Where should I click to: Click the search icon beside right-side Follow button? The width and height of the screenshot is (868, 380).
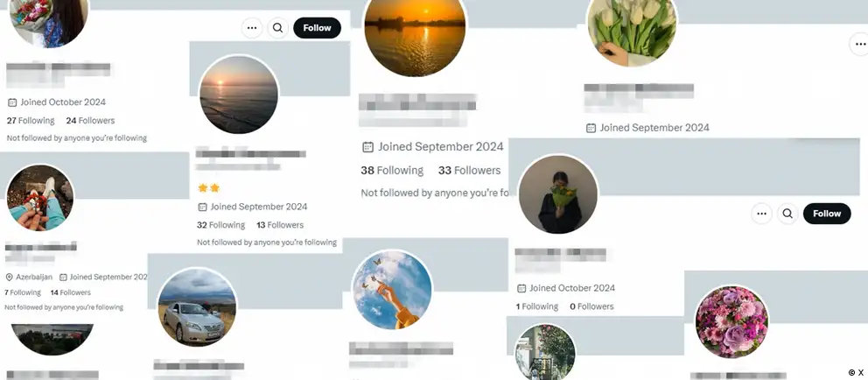tap(787, 214)
